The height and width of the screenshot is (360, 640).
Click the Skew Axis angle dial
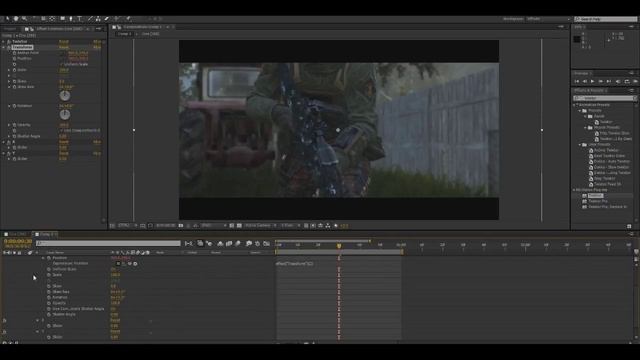click(x=64, y=96)
